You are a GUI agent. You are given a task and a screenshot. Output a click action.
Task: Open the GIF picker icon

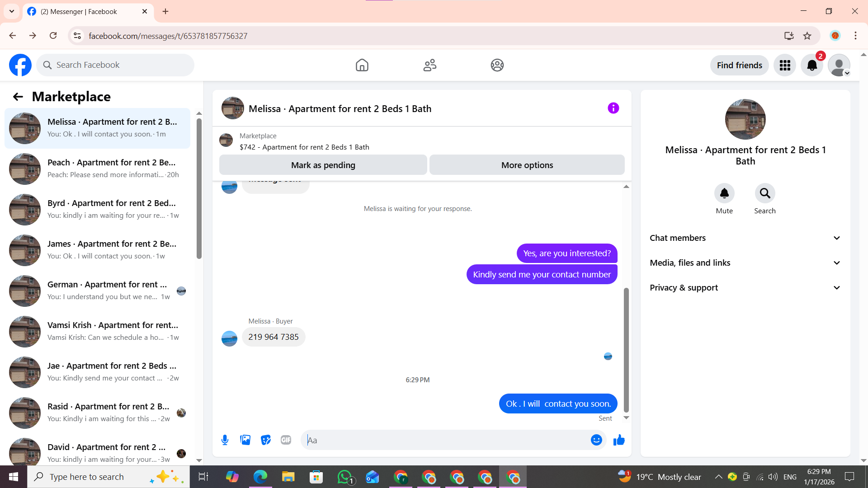tap(286, 440)
